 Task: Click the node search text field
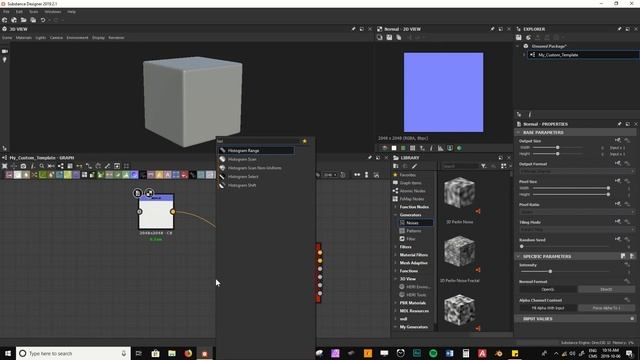[x=258, y=141]
